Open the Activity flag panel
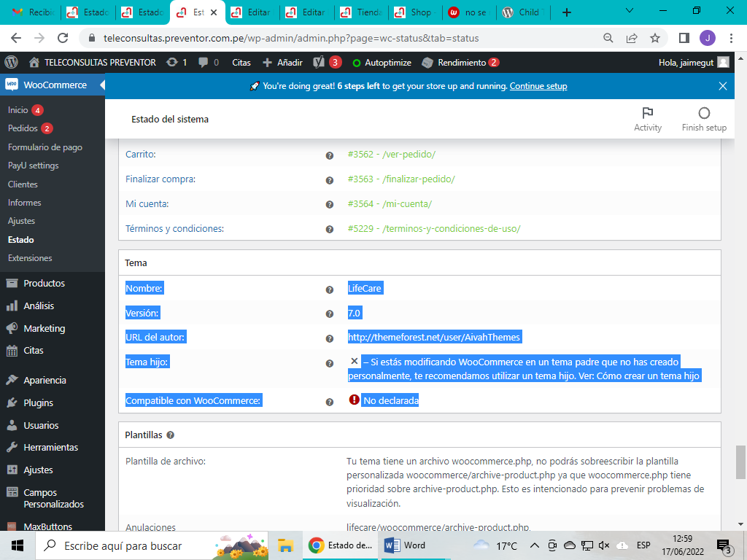This screenshot has height=560, width=747. (648, 119)
